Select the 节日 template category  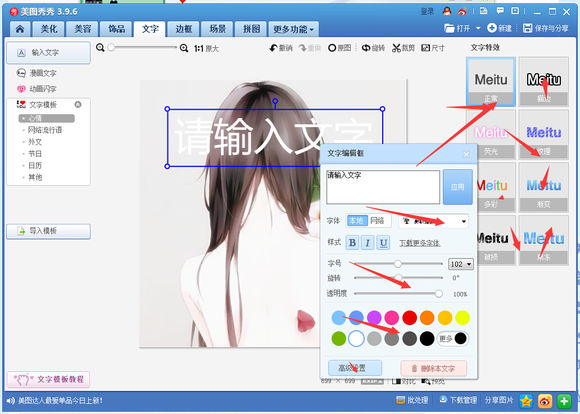point(35,154)
